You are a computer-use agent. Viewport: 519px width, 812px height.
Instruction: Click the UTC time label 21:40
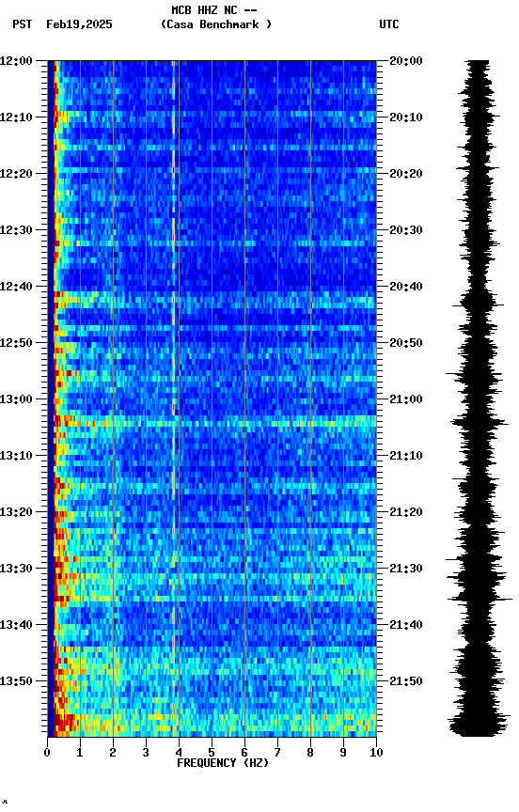406,625
